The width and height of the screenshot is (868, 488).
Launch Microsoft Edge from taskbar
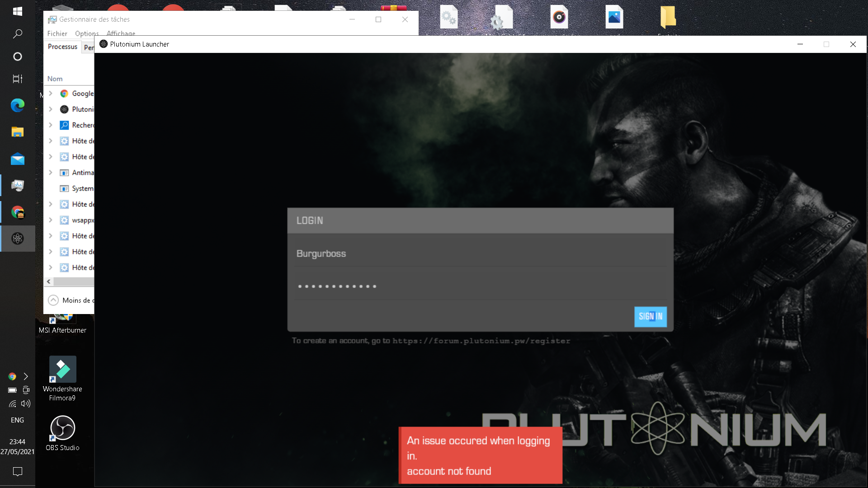coord(18,105)
